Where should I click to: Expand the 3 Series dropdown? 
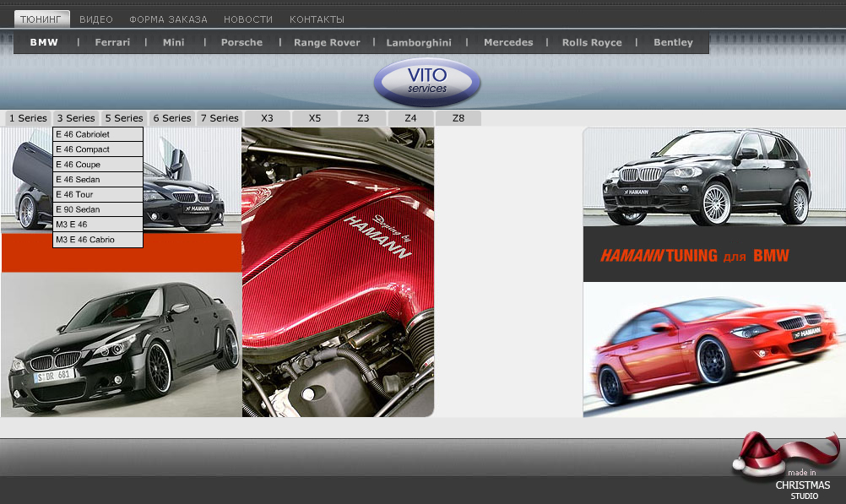pyautogui.click(x=76, y=118)
